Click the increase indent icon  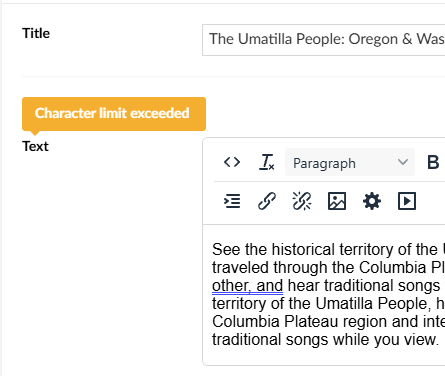click(232, 201)
